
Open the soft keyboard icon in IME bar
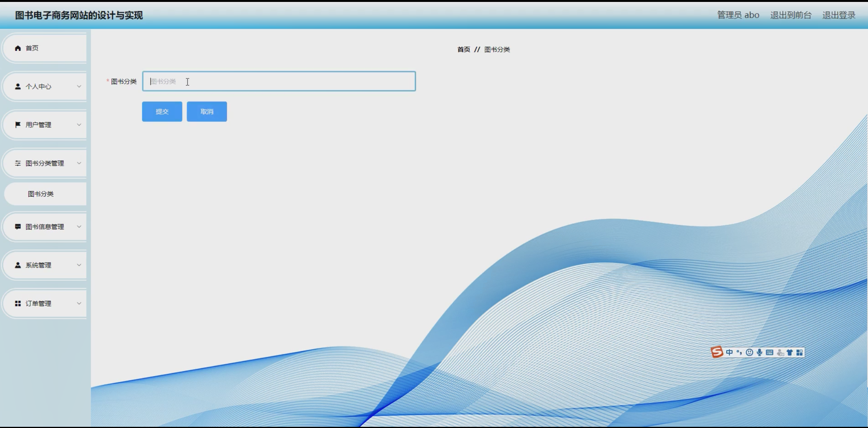pos(769,352)
